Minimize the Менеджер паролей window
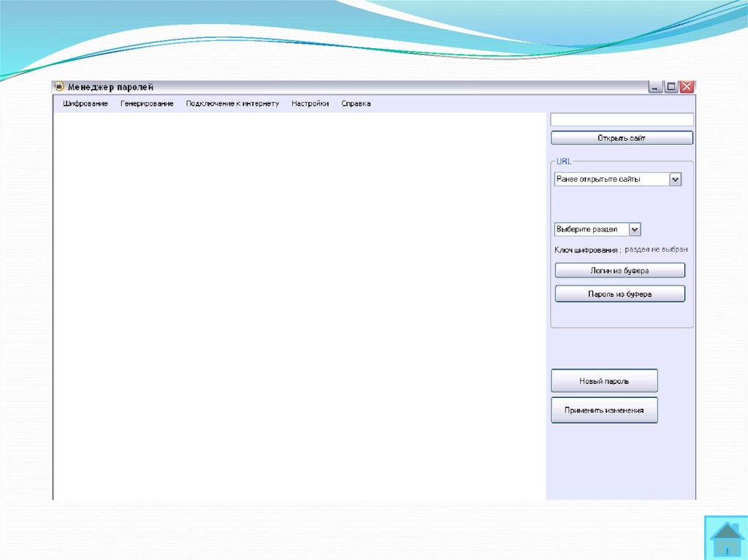This screenshot has width=748, height=560. point(655,87)
